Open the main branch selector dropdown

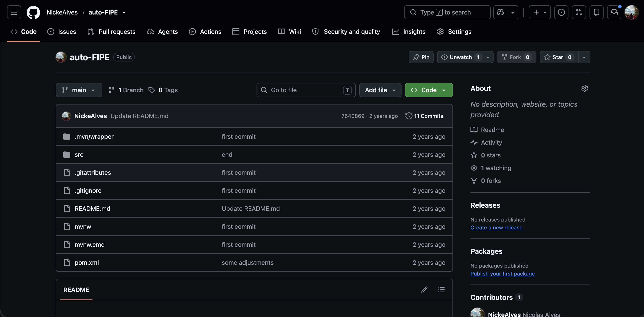[x=79, y=90]
